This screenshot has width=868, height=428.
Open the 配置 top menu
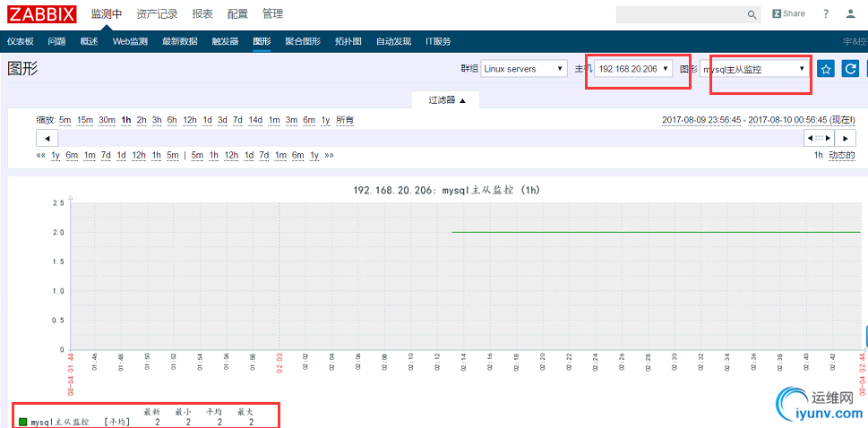pyautogui.click(x=237, y=14)
